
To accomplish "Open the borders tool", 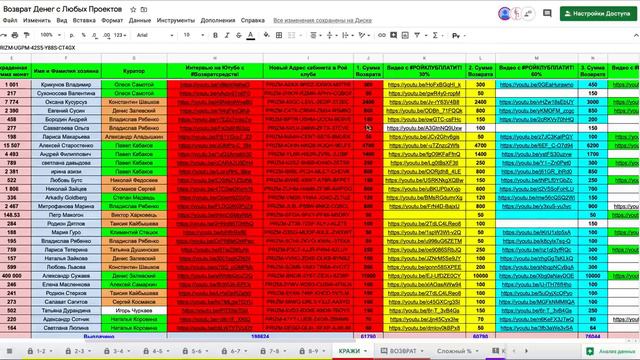I will (x=279, y=36).
